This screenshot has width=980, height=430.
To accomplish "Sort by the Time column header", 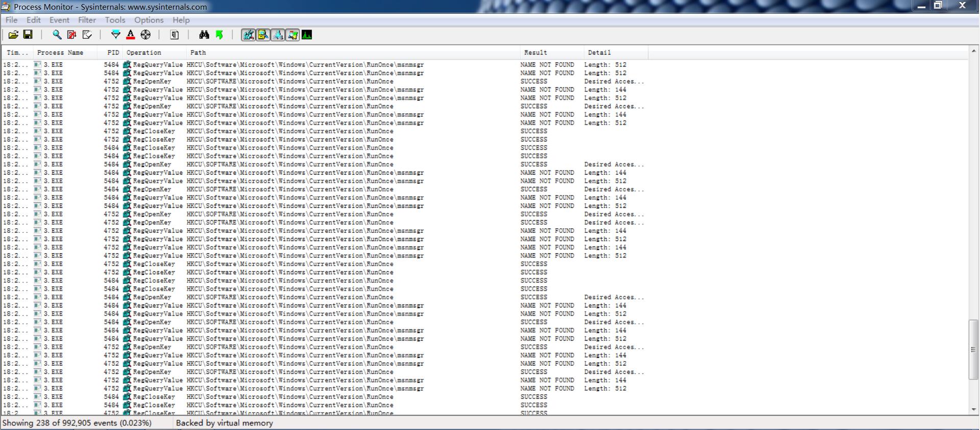I will click(x=18, y=53).
